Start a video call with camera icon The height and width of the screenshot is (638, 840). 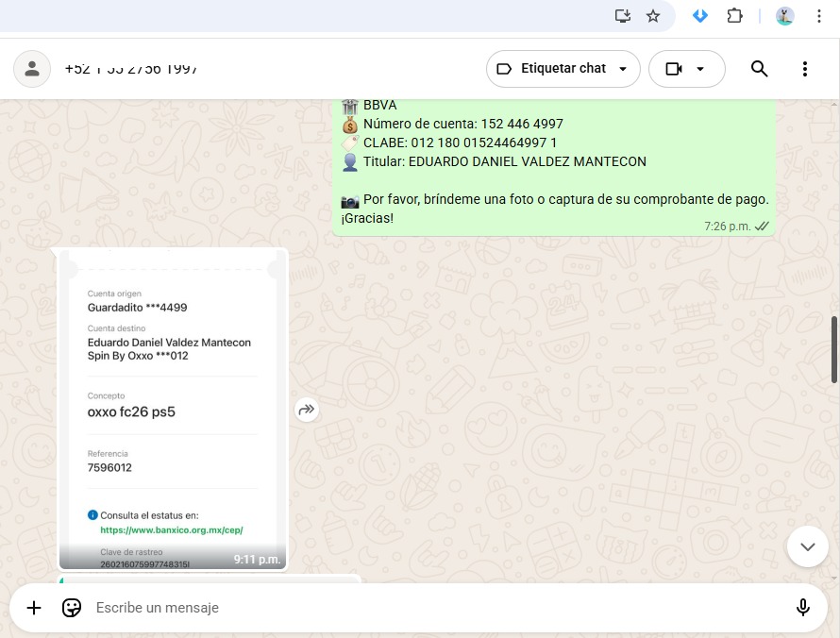673,69
